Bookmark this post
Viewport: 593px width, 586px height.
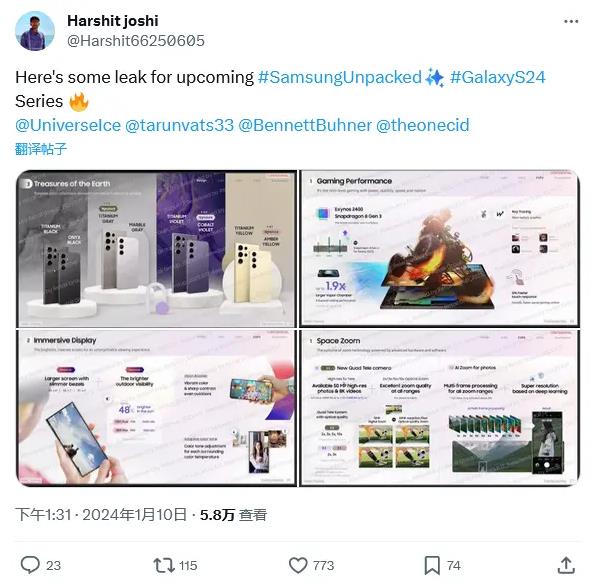click(432, 565)
